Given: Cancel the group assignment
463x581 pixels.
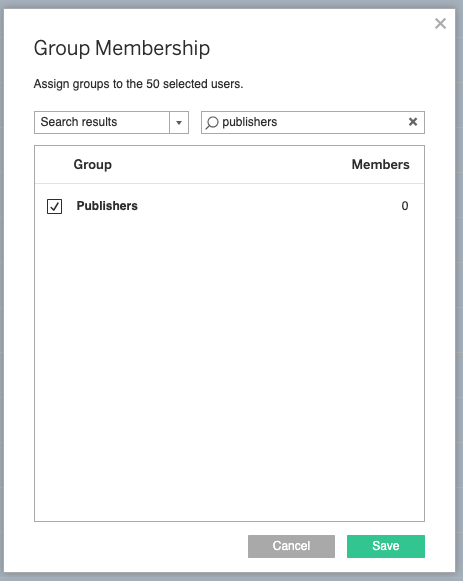Looking at the screenshot, I should click(292, 546).
